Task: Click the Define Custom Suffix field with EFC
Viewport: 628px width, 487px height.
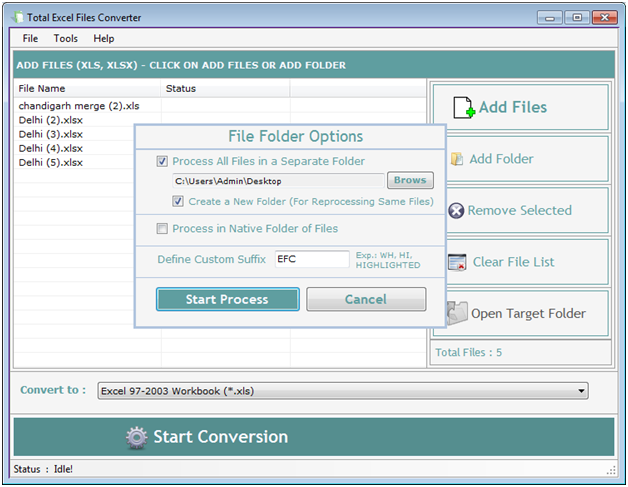Action: tap(312, 259)
